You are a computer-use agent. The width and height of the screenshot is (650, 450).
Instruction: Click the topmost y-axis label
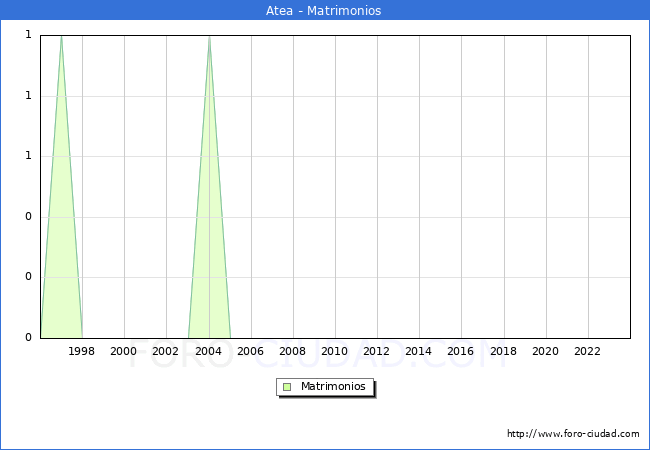click(28, 35)
